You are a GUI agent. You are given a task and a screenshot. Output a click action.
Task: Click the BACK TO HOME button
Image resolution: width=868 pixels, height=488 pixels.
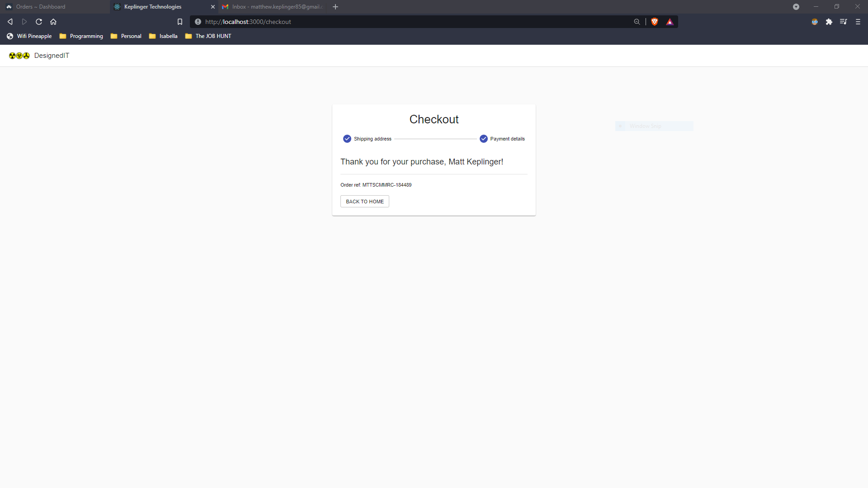tap(365, 202)
